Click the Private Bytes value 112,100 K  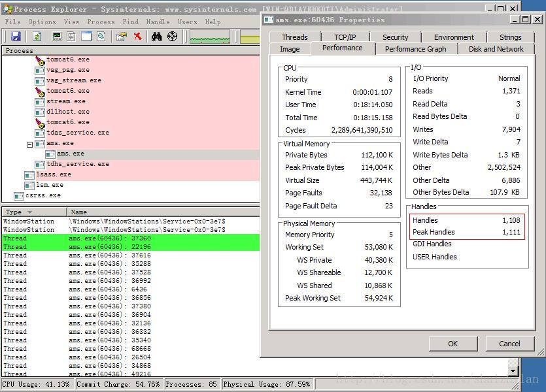coord(377,155)
